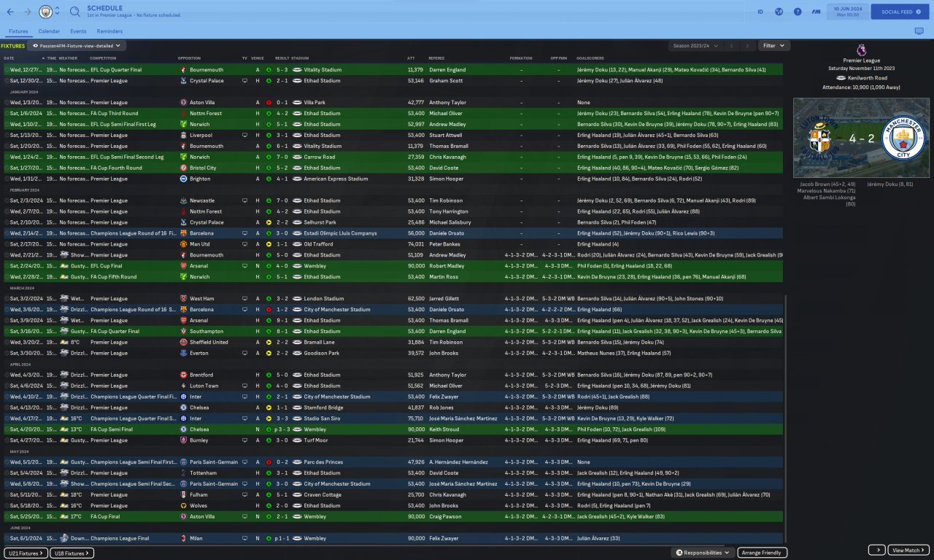Toggle row selector for Milan 6/1 fixture
934x560 pixels.
(x=7, y=538)
